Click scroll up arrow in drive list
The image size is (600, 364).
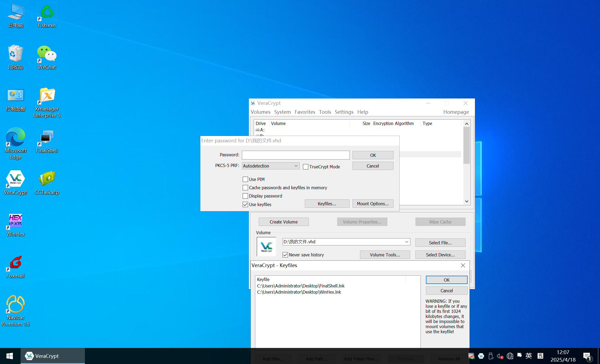tap(467, 124)
